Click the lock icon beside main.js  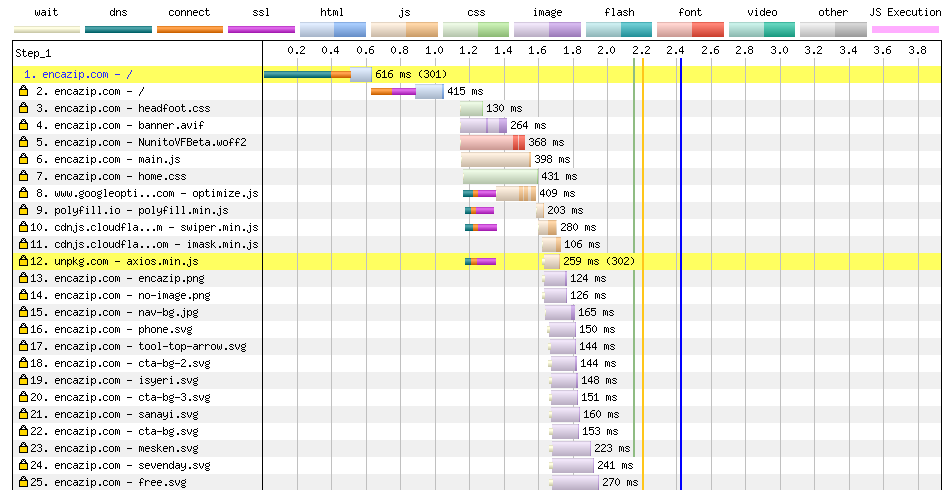(24, 160)
